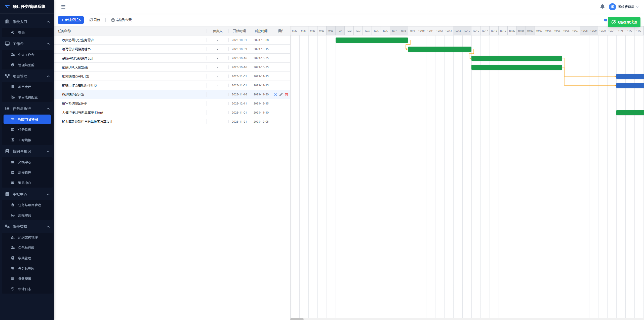Toggle the hamburger sidebar collapse icon
The height and width of the screenshot is (320, 644).
tap(63, 7)
